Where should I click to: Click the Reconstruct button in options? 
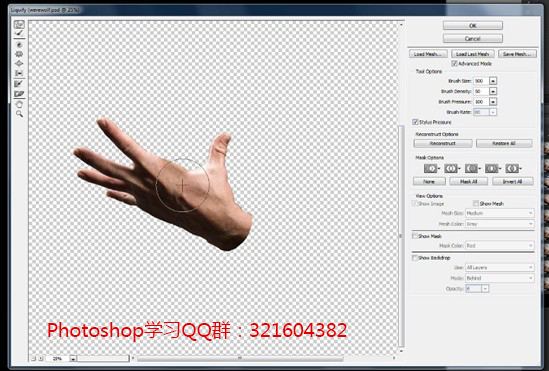coord(443,143)
